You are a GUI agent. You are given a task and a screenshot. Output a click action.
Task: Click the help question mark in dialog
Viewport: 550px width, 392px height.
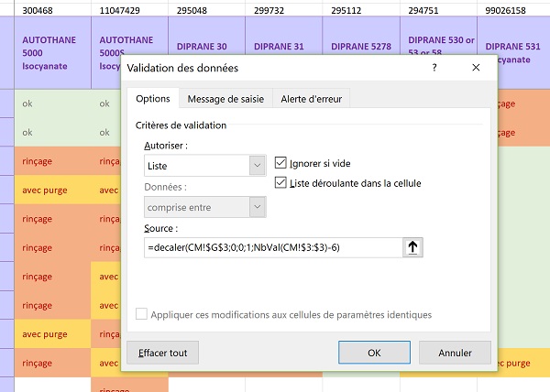[434, 67]
